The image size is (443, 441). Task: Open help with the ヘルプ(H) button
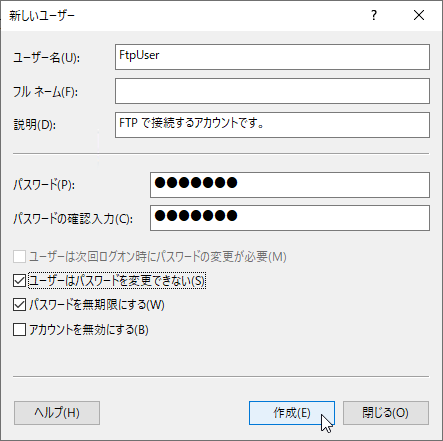57,413
